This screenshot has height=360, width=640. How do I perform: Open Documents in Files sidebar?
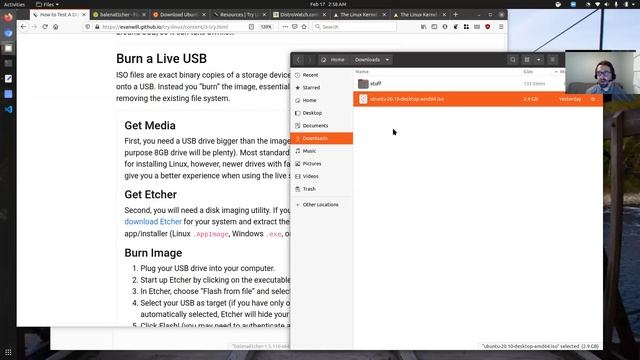[322, 126]
